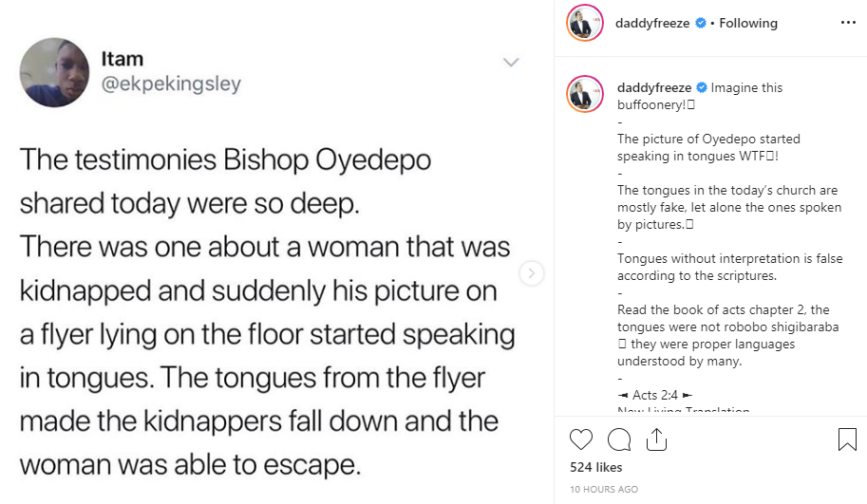Screen dimensions: 867x504
Task: Open daddyfreeze username in caption
Action: (654, 87)
